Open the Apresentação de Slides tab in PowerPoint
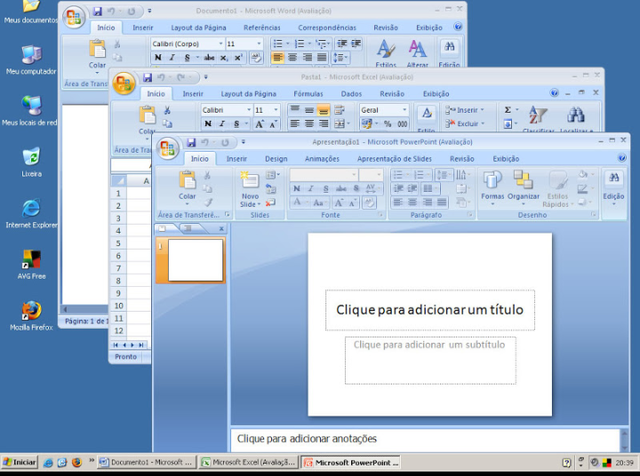 pyautogui.click(x=394, y=159)
